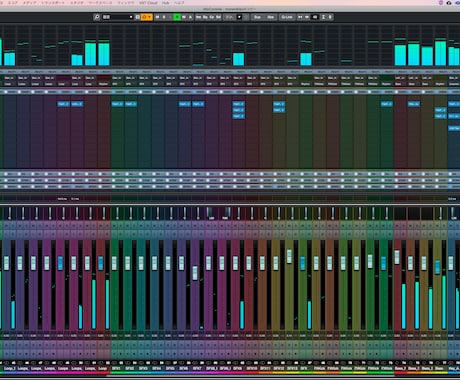The height and width of the screenshot is (380, 460).
Task: Toggle the green read automation button in toolbar
Action: pos(177,17)
